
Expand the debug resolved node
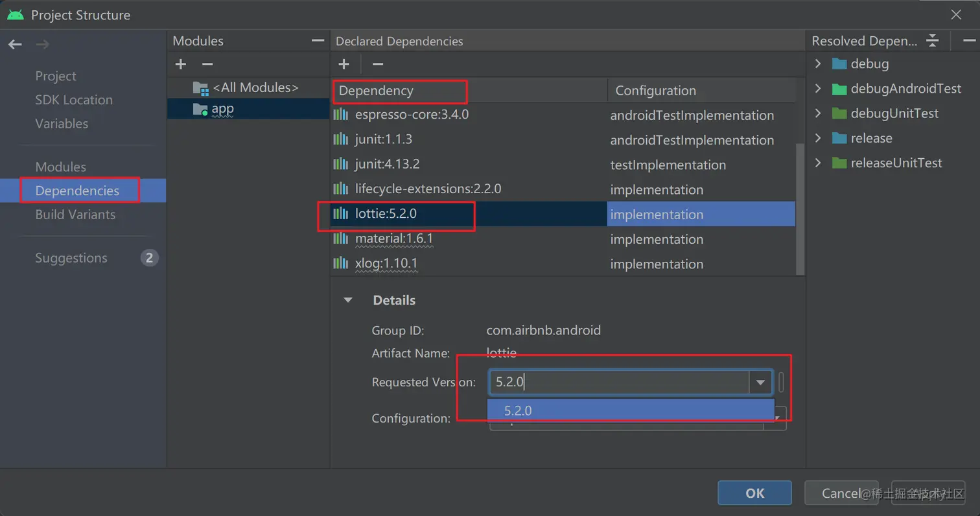tap(818, 64)
